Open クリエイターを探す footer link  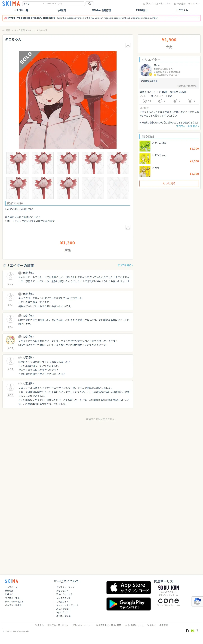14,602
